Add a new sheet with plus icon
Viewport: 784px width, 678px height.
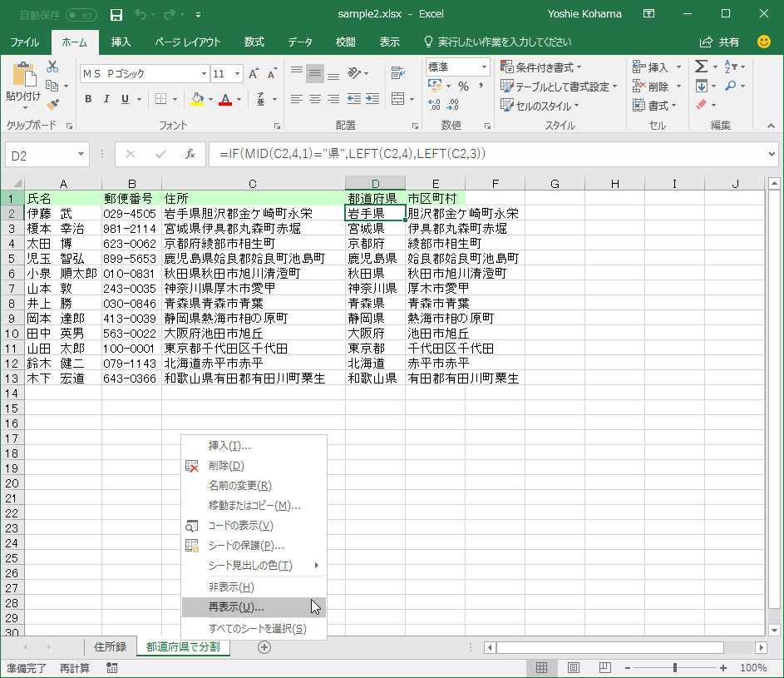click(264, 647)
